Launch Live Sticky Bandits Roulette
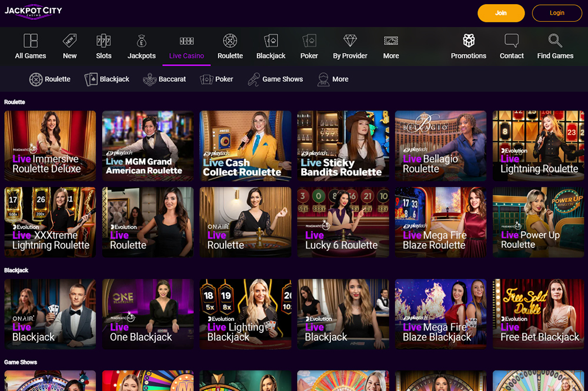 click(x=343, y=146)
